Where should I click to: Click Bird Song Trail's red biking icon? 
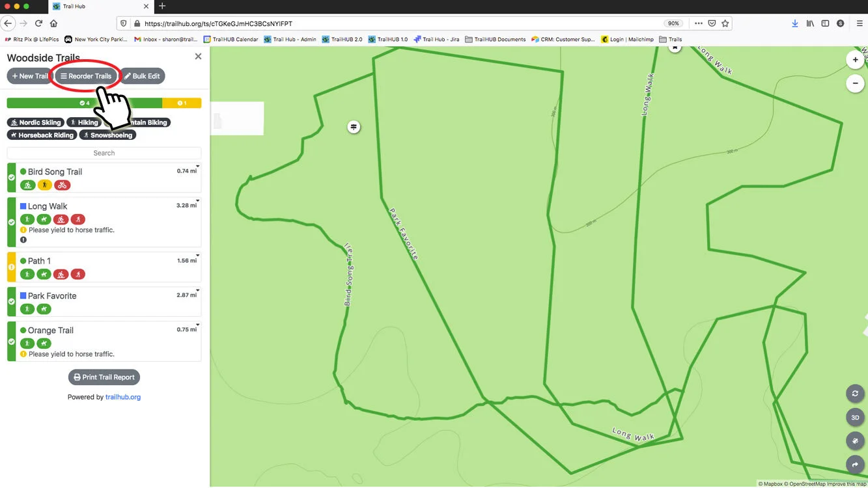pos(62,185)
